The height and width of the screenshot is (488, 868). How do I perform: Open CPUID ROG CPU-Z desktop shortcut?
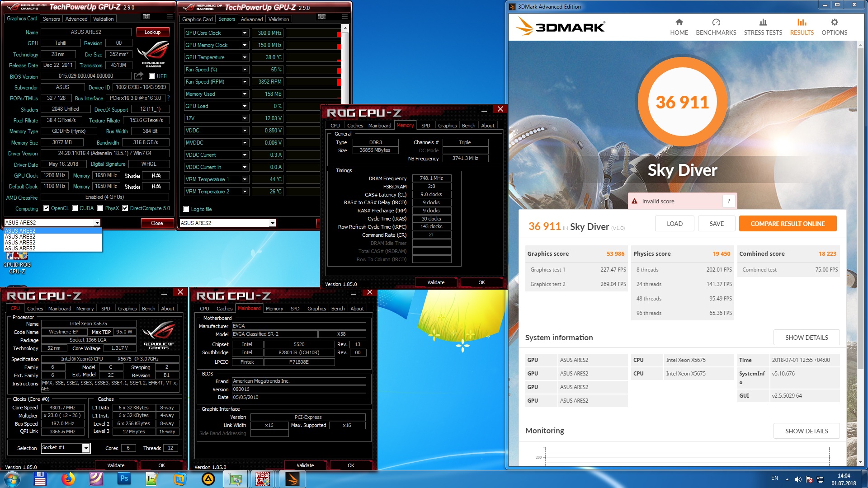pos(17,263)
